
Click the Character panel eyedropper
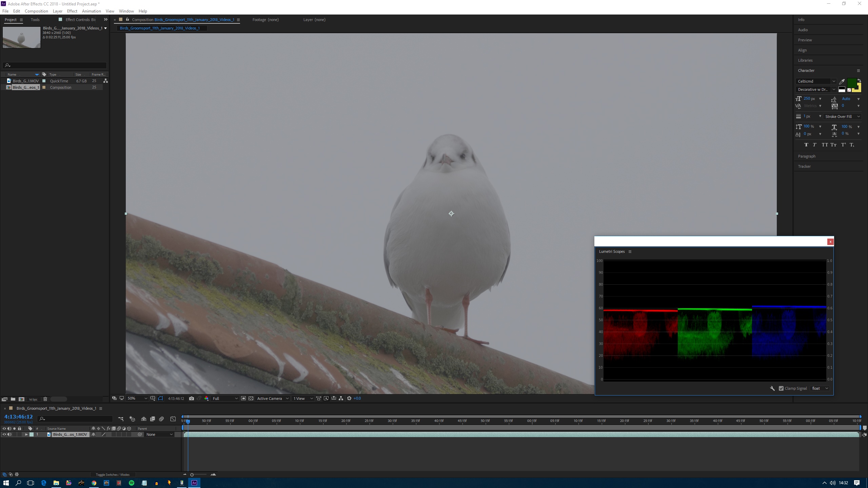coord(842,81)
